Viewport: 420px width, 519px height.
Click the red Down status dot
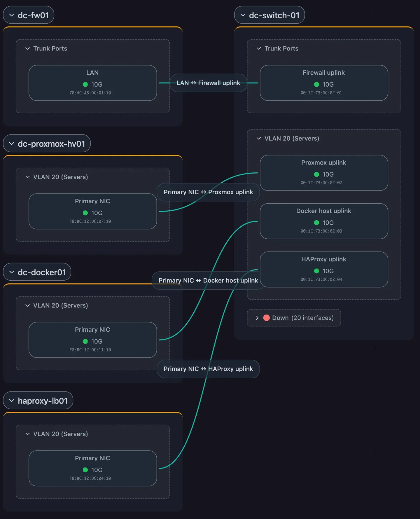(266, 318)
